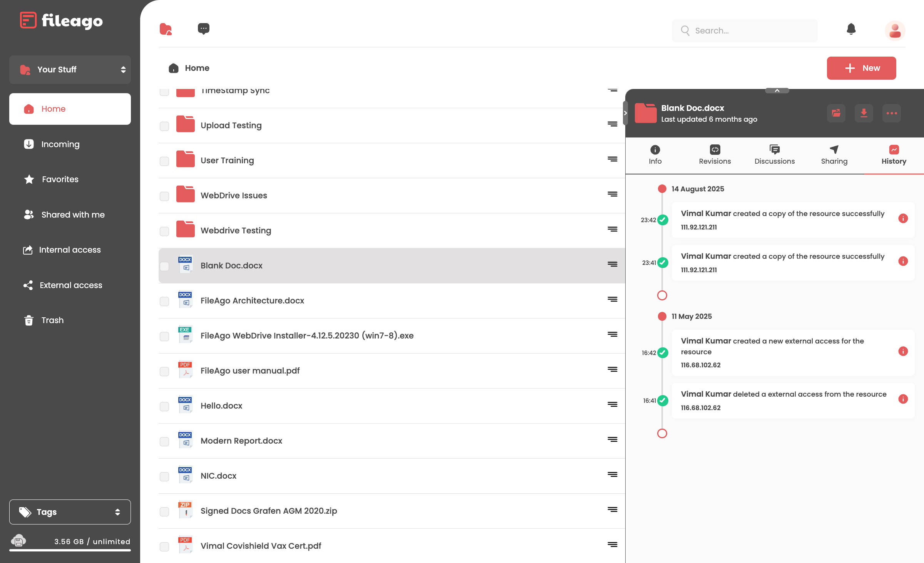Open Internal access in sidebar
924x563 pixels.
click(x=70, y=250)
